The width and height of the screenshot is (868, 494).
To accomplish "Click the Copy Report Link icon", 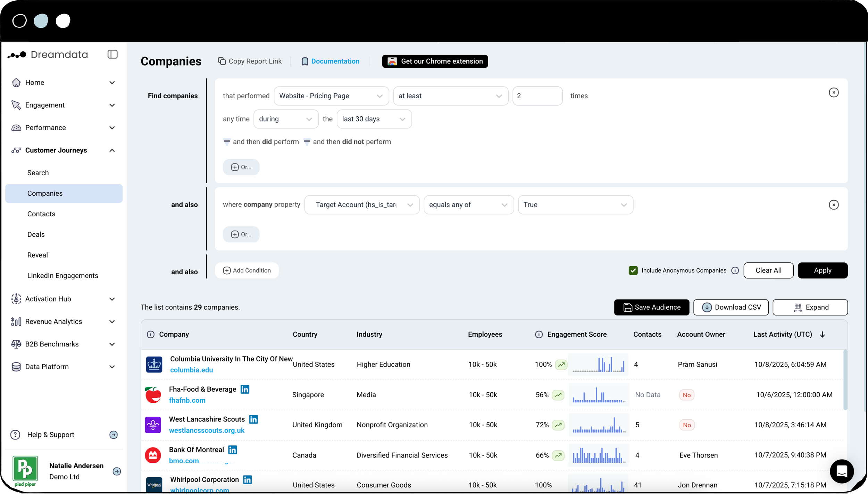I will (x=222, y=61).
